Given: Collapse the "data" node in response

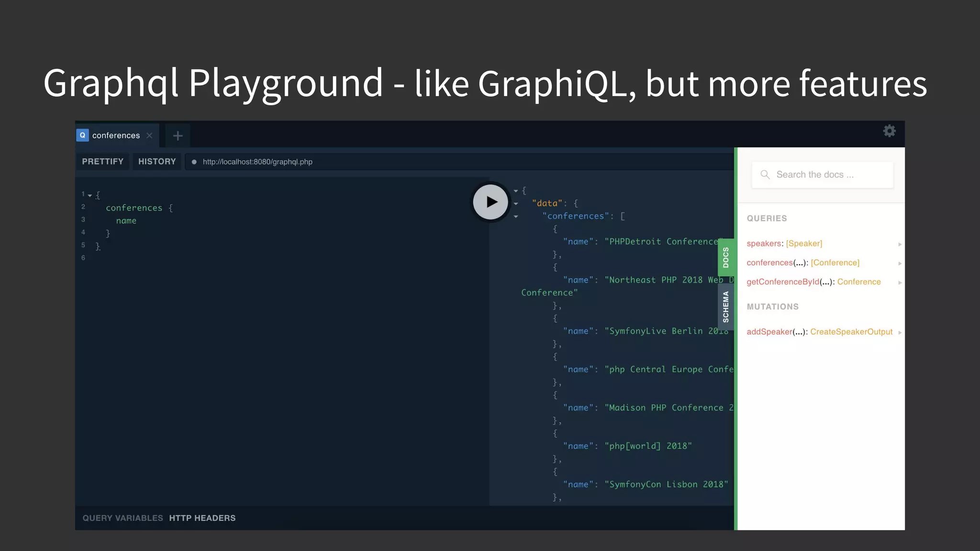Looking at the screenshot, I should click(516, 204).
